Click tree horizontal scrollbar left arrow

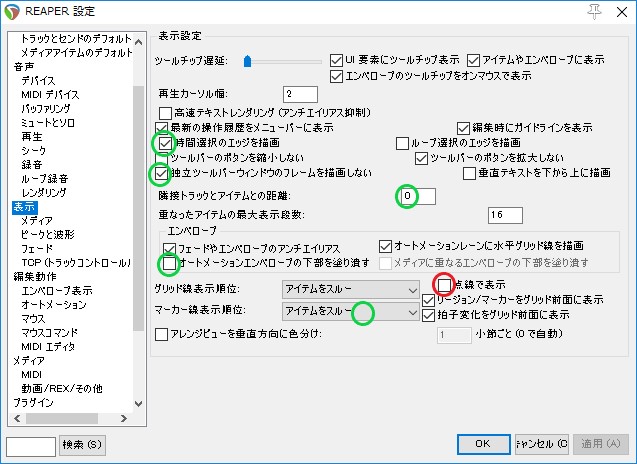pyautogui.click(x=17, y=419)
